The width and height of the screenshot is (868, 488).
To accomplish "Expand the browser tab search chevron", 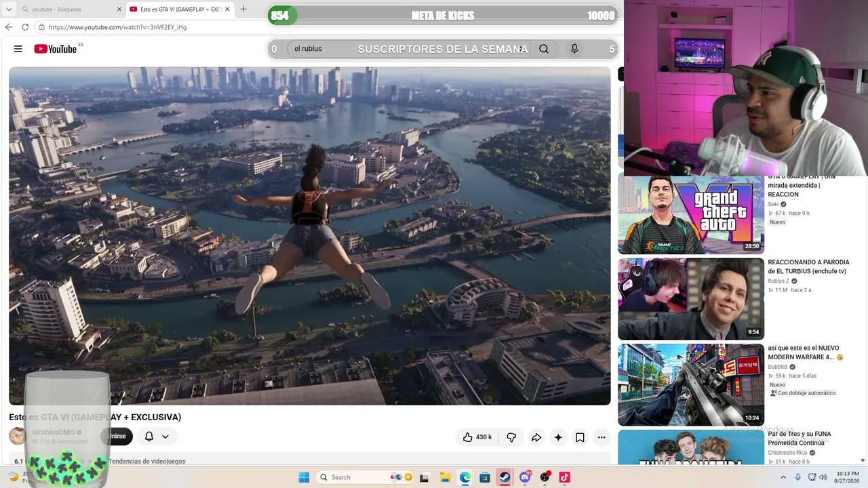I will pos(8,9).
